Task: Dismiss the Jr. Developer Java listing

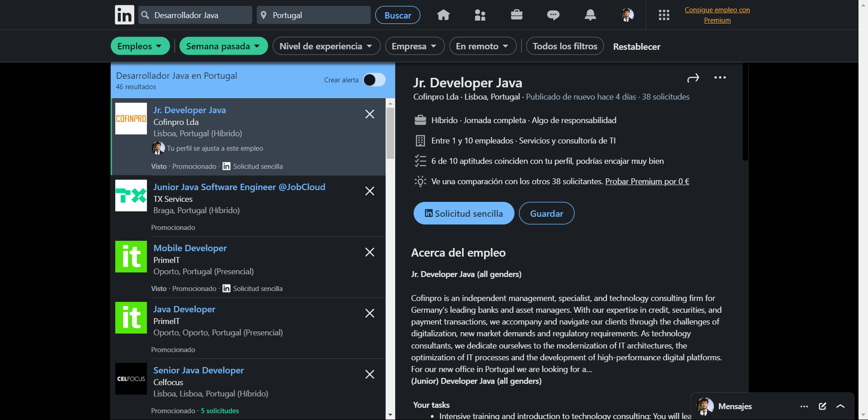Action: [370, 114]
